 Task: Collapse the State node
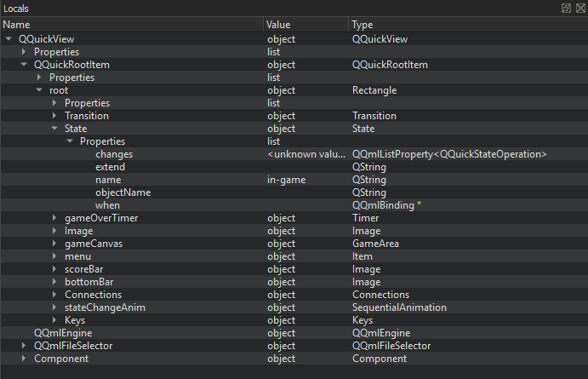point(54,129)
